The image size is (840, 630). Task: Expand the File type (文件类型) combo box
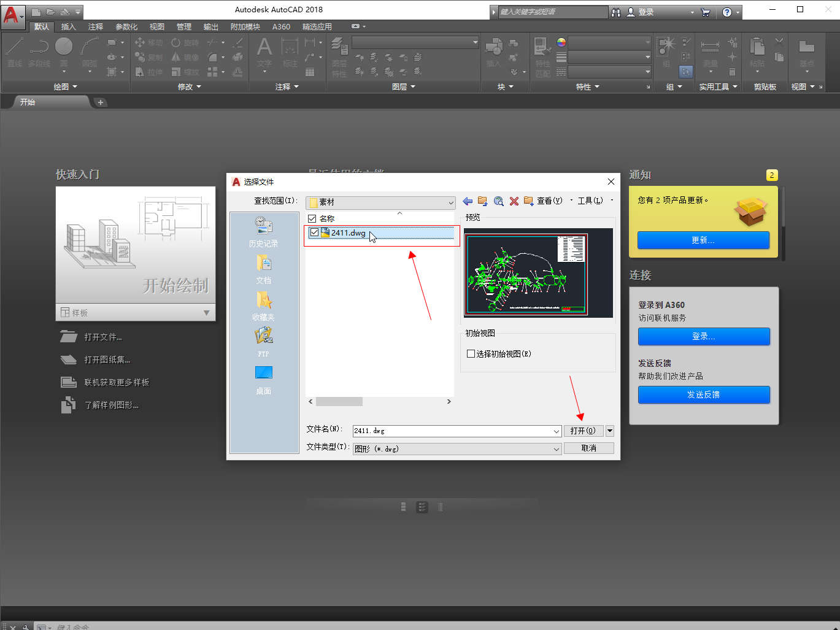(457, 448)
